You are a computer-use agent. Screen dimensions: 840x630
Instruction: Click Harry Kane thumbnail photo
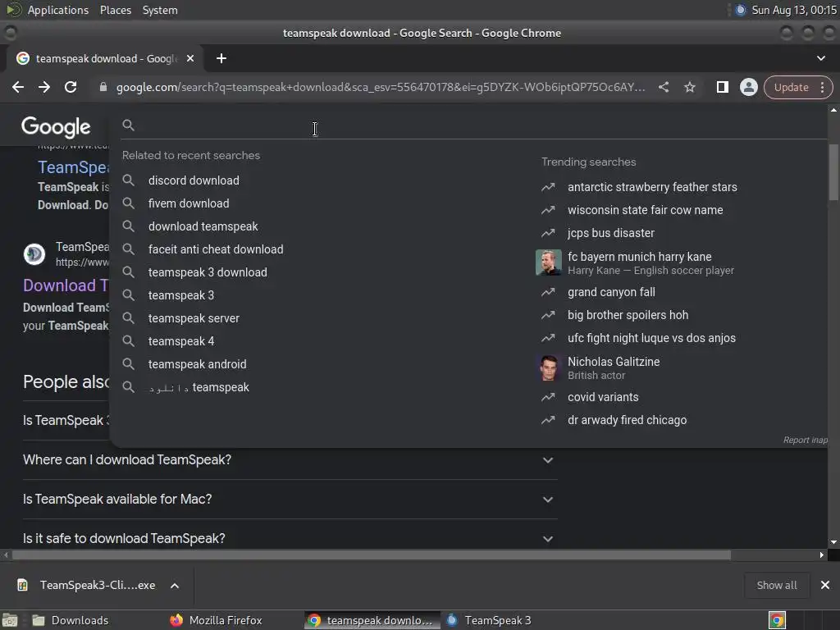(548, 262)
